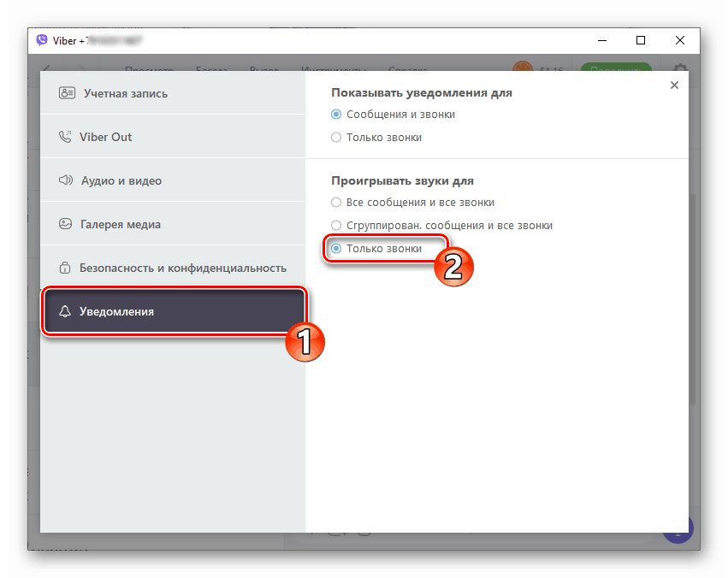Select the Уведомления settings section
728x578 pixels.
pos(175,310)
